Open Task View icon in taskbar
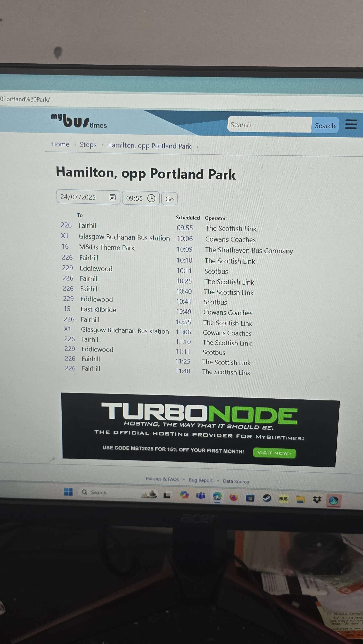This screenshot has width=363, height=644. pyautogui.click(x=167, y=495)
